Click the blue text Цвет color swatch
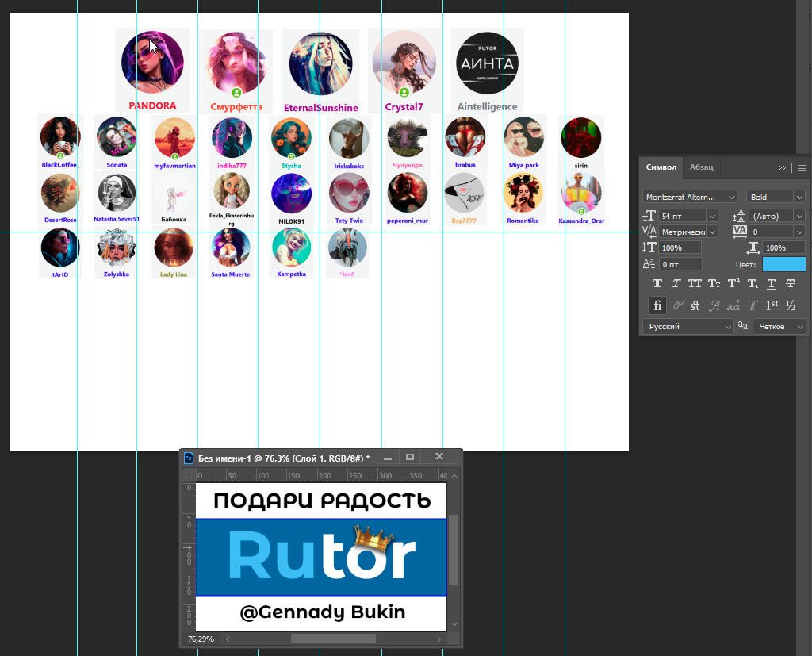The height and width of the screenshot is (656, 812). [783, 264]
